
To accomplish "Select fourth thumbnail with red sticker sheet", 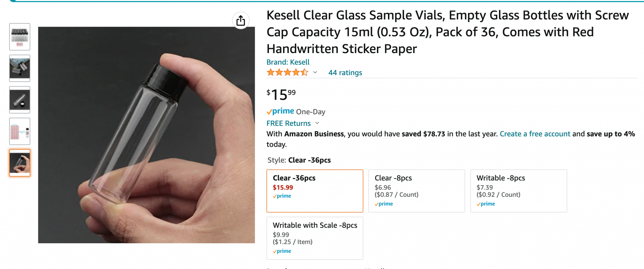I will (x=20, y=131).
